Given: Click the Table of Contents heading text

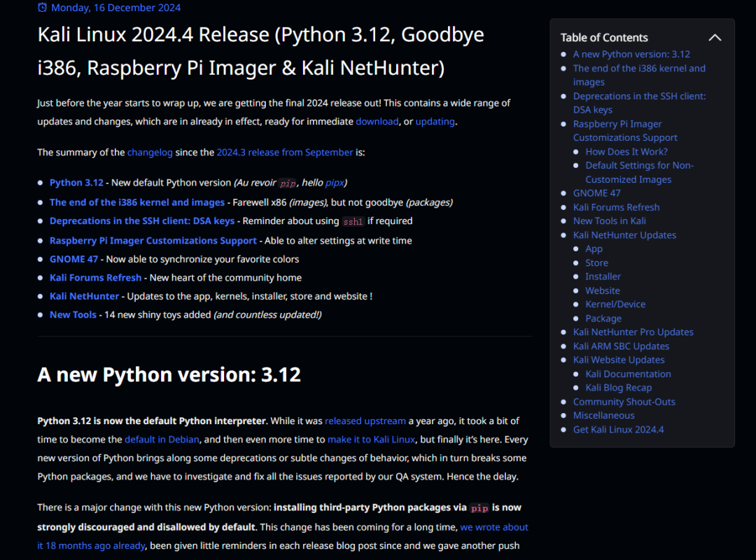Looking at the screenshot, I should pyautogui.click(x=603, y=38).
